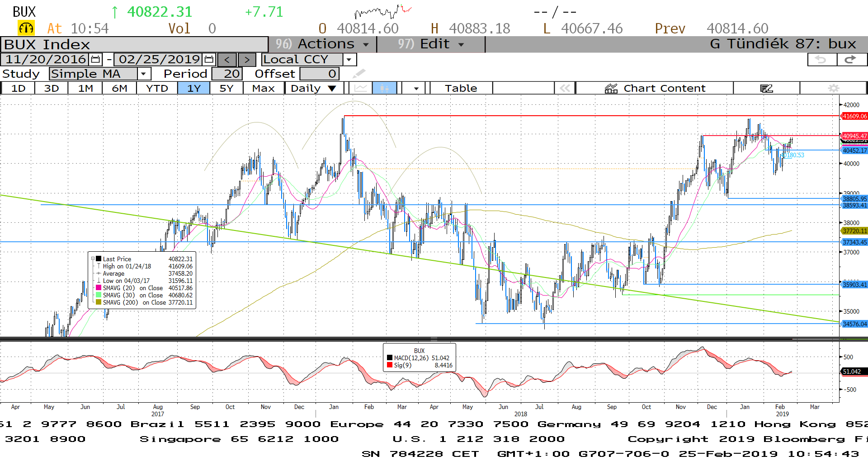868x470 pixels.
Task: Click the last price 40822.31 header value
Action: click(x=160, y=12)
